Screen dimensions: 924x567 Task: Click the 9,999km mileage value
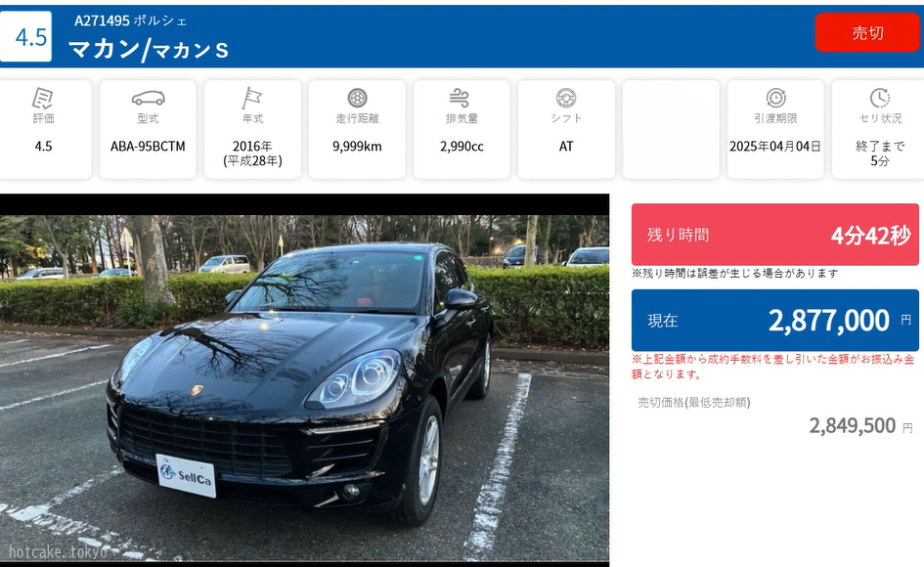point(357,147)
